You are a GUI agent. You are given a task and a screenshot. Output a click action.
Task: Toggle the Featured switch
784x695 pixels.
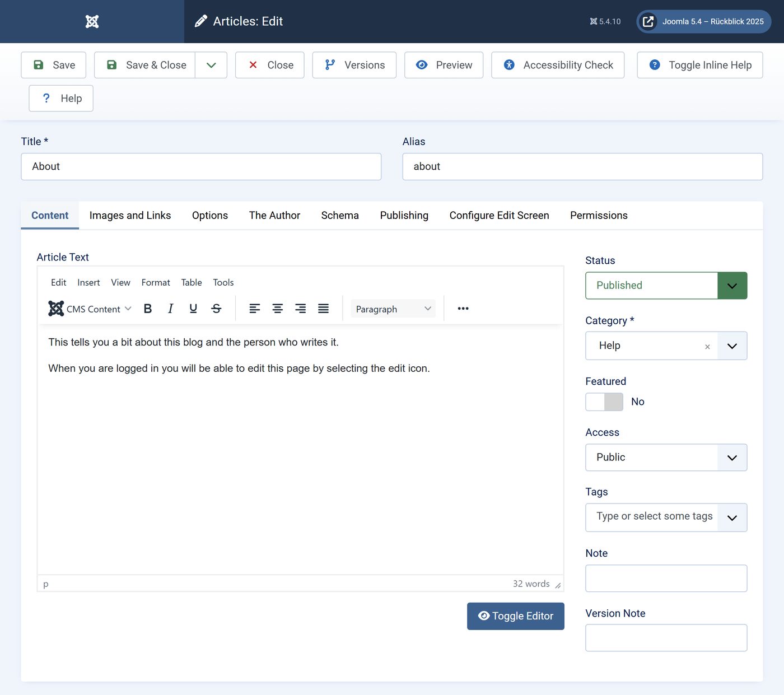[x=604, y=402]
